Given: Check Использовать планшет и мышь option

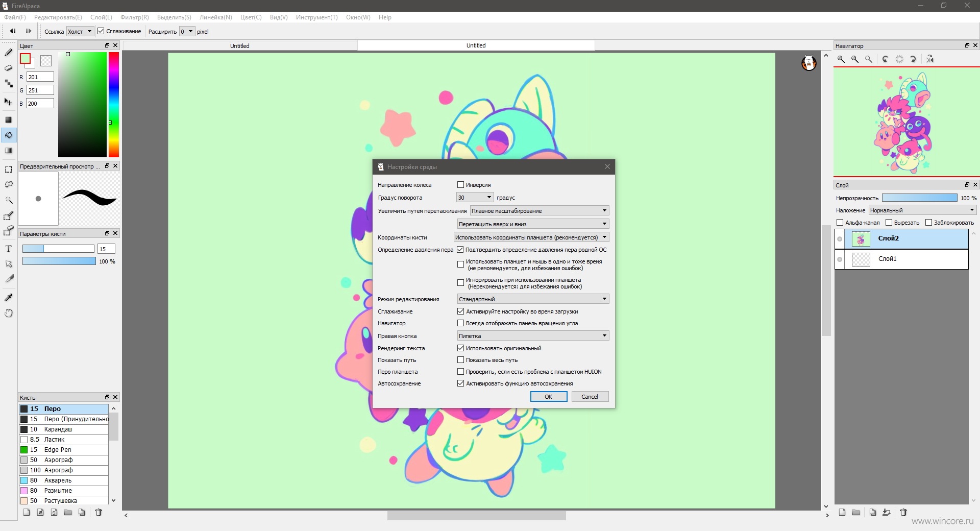Looking at the screenshot, I should pos(460,264).
